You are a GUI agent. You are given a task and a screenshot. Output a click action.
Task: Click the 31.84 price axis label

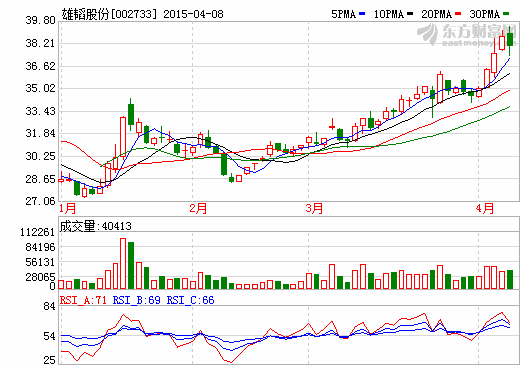click(x=40, y=134)
